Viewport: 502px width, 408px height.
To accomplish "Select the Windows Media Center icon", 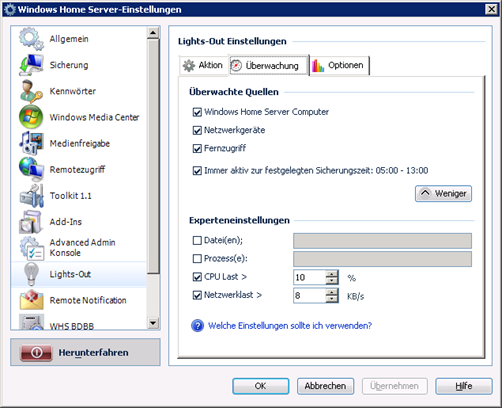I will point(31,117).
